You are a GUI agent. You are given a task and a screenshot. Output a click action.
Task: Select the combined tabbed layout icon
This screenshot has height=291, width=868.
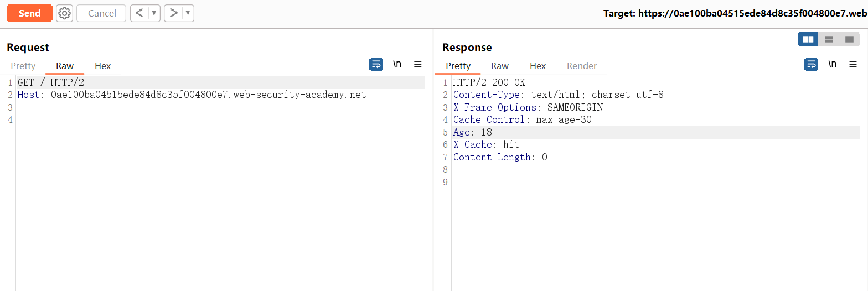[849, 39]
